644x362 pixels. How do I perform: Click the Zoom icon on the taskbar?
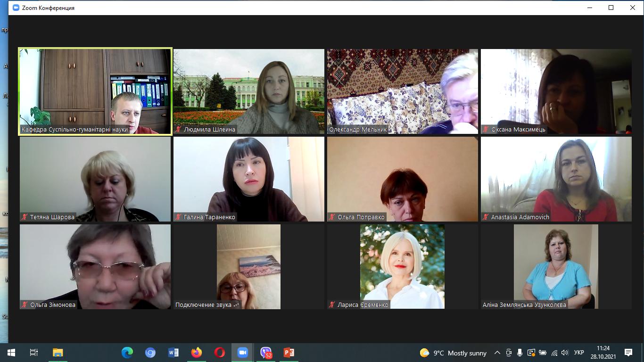[243, 353]
